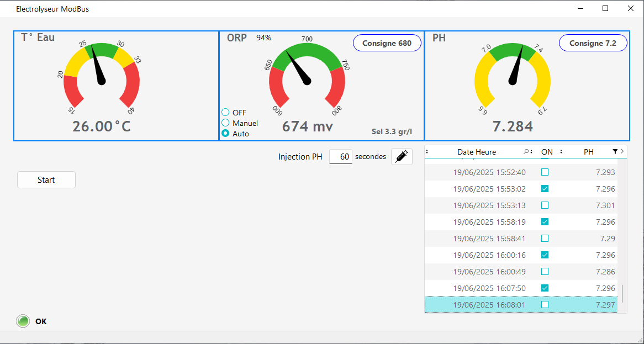Select the Manuel mode radio button
The image size is (644, 344).
[225, 123]
